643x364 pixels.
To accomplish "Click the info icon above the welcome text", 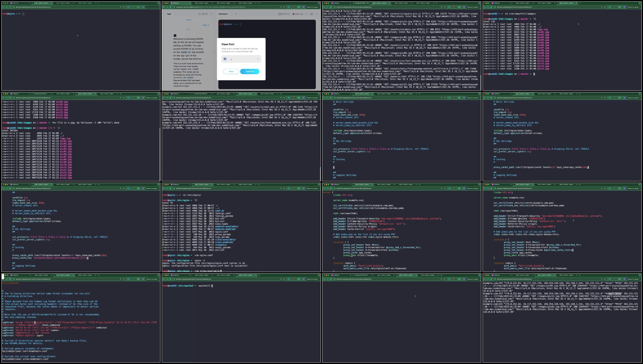I will (175, 36).
